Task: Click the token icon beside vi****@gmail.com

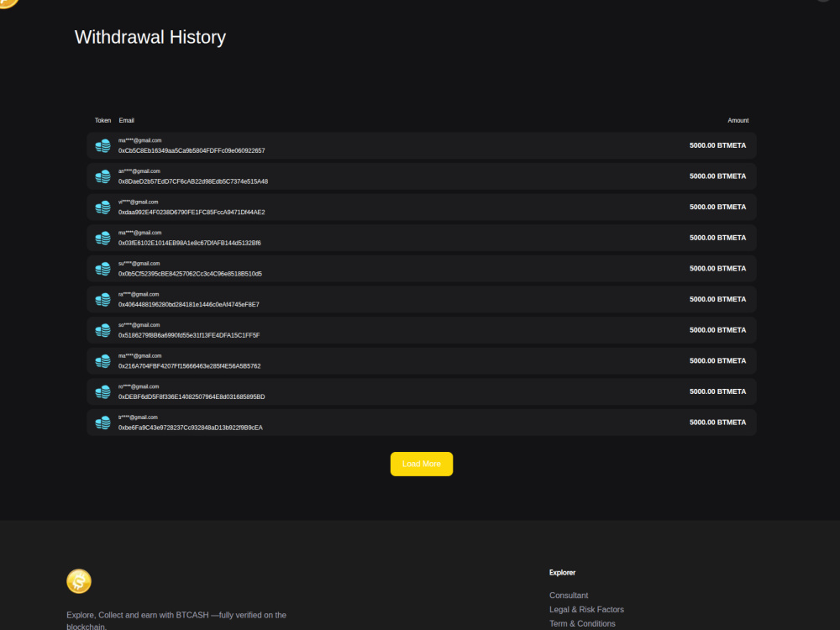Action: (x=102, y=207)
